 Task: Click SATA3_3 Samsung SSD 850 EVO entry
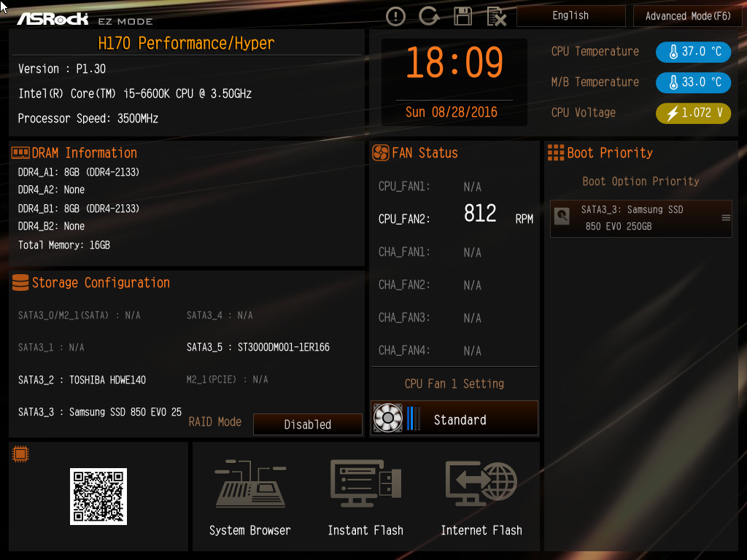pos(99,412)
